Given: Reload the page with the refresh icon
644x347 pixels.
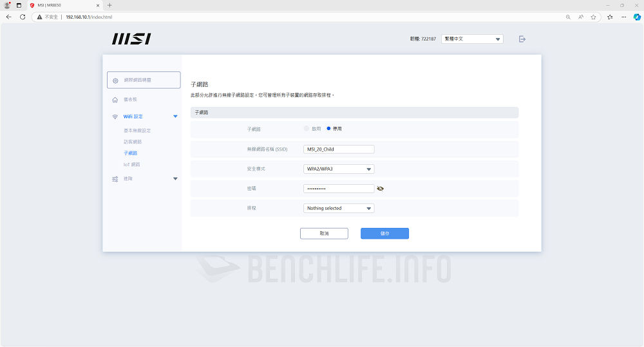Looking at the screenshot, I should coord(23,17).
